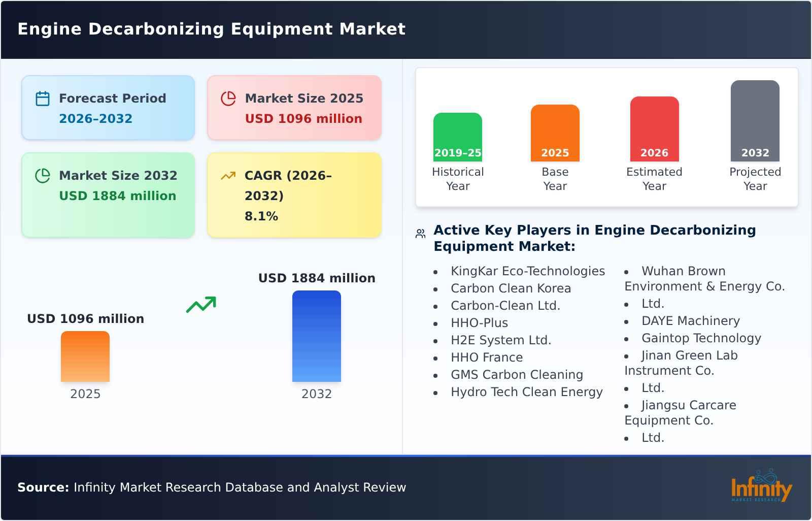Expand the Forecast Period 2026-2032 card

[x=108, y=107]
